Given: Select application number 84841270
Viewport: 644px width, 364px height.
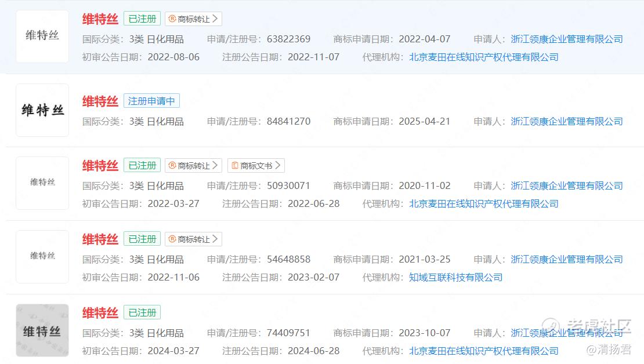Looking at the screenshot, I should tap(289, 122).
